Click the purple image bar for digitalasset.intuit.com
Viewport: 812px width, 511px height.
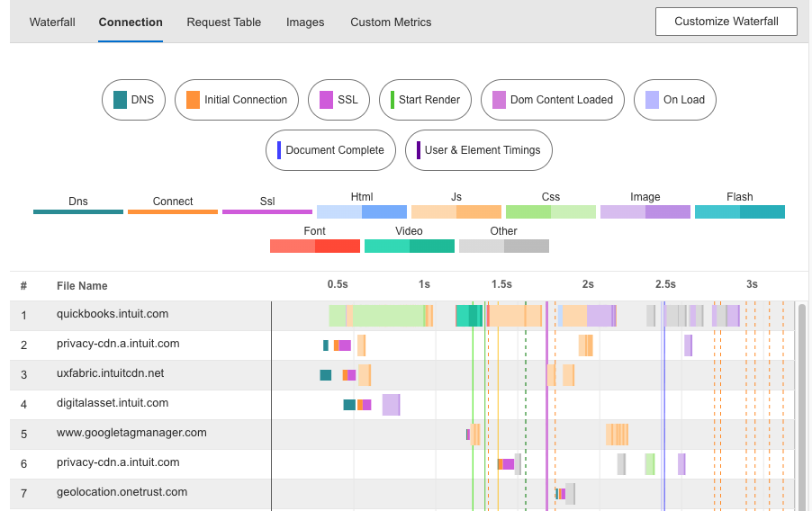(x=391, y=405)
